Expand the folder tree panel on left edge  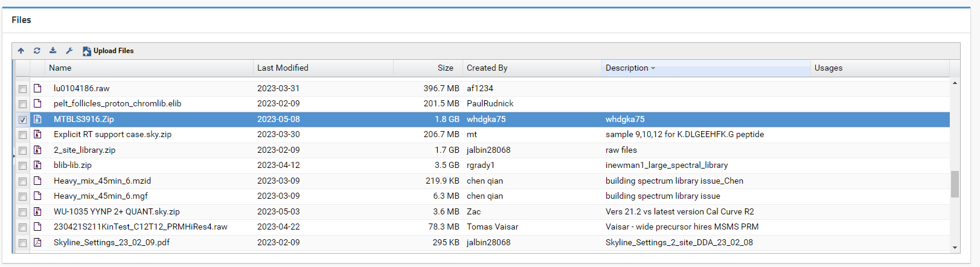13,156
